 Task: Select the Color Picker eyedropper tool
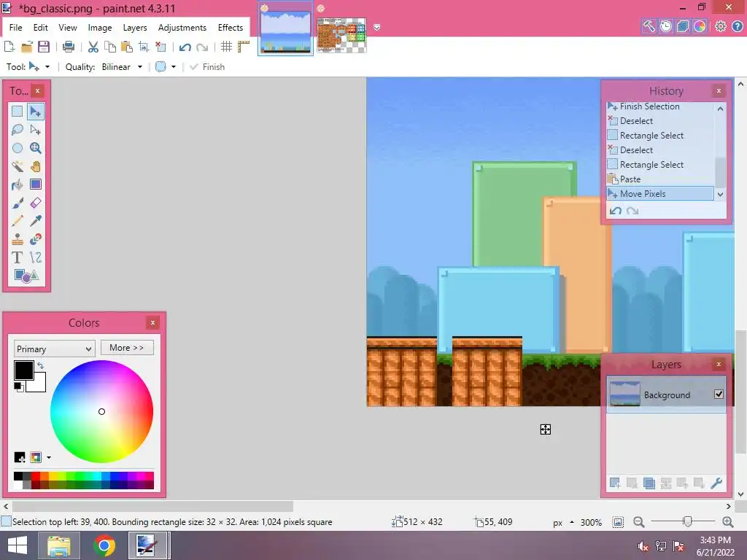(35, 221)
